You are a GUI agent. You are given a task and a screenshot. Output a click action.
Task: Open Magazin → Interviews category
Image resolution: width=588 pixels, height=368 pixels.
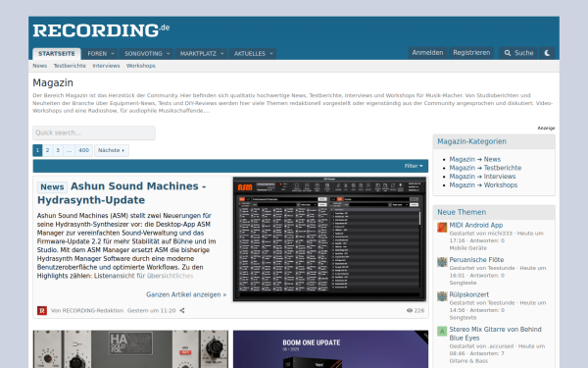482,177
